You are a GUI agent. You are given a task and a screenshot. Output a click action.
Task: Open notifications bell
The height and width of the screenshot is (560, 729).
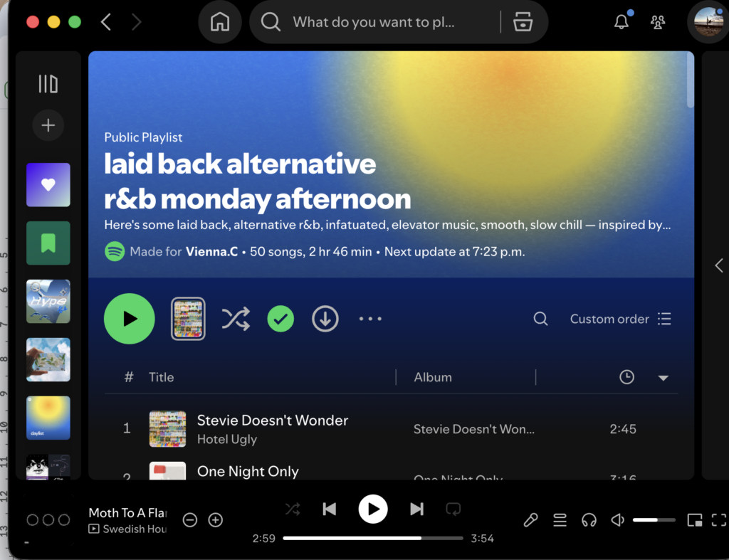(622, 21)
